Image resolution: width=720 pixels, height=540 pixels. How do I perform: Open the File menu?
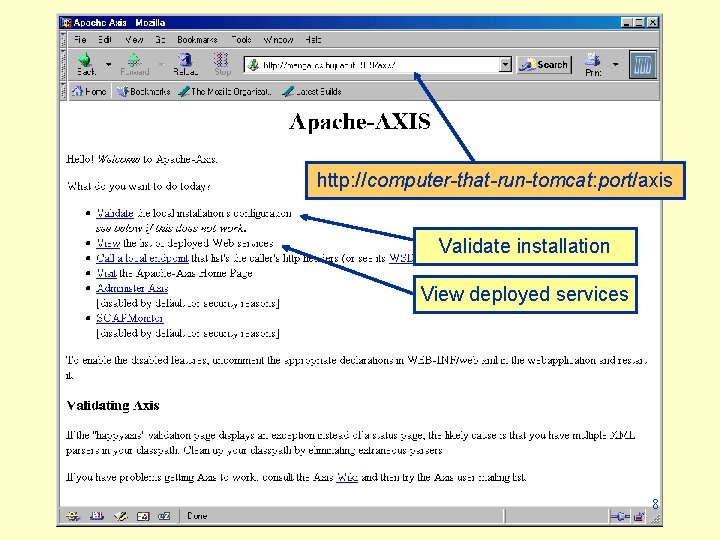pyautogui.click(x=80, y=40)
